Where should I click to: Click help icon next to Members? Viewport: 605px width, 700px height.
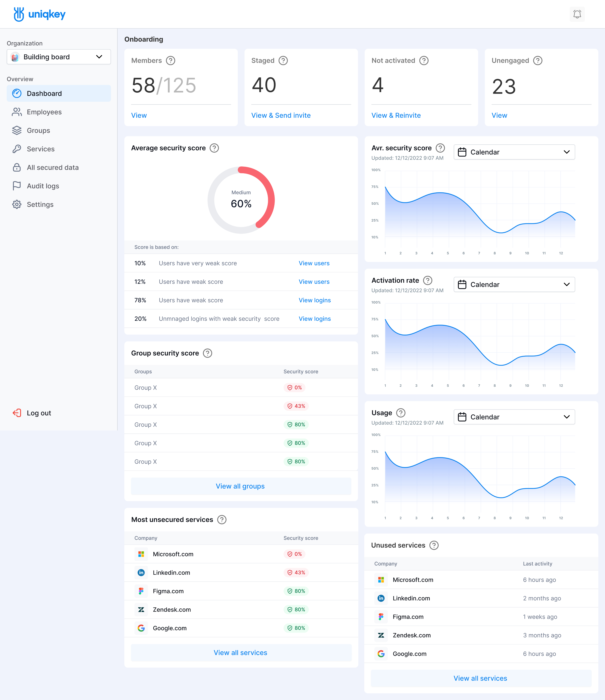(171, 60)
